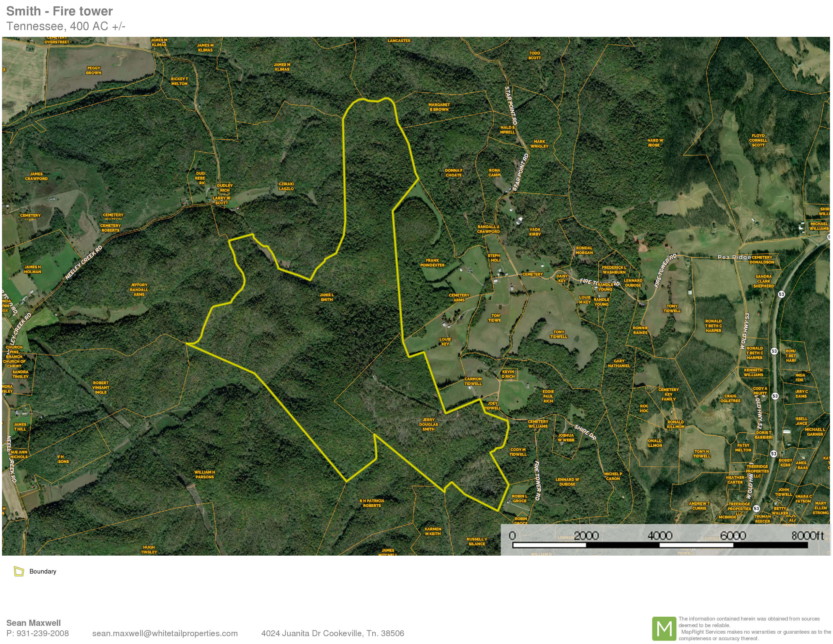Click the yellow Boundary legend icon

tap(19, 571)
